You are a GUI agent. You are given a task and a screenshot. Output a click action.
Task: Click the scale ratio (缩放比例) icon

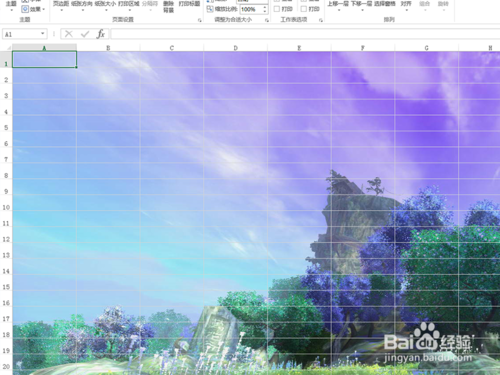pyautogui.click(x=210, y=9)
